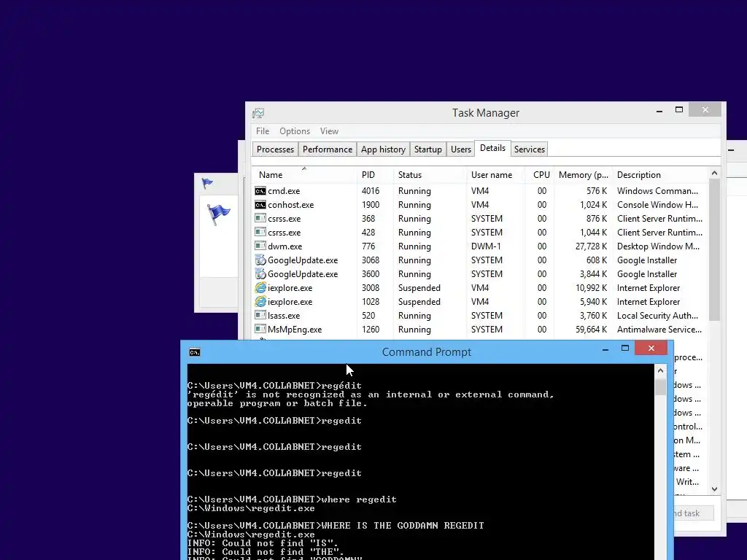Click the PID 4016 cell
This screenshot has height=560, width=747.
371,191
